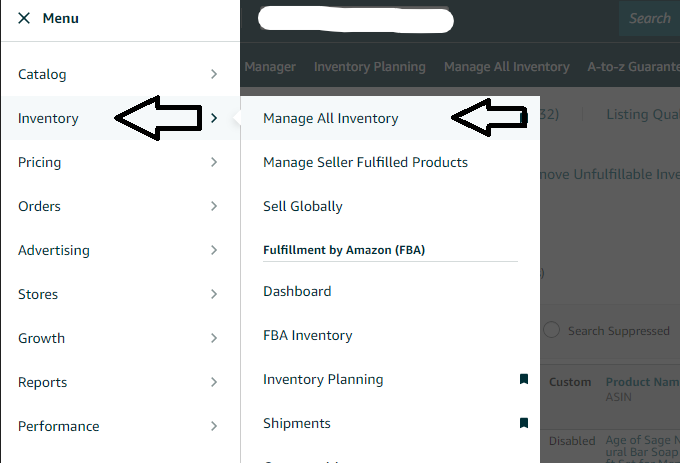Open the Reports submenu arrow
680x463 pixels.
tap(214, 382)
